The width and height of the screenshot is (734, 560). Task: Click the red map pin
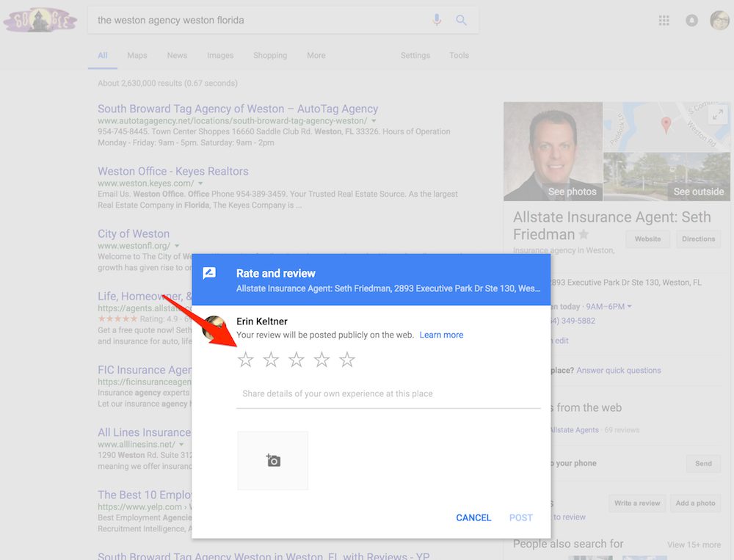click(666, 125)
